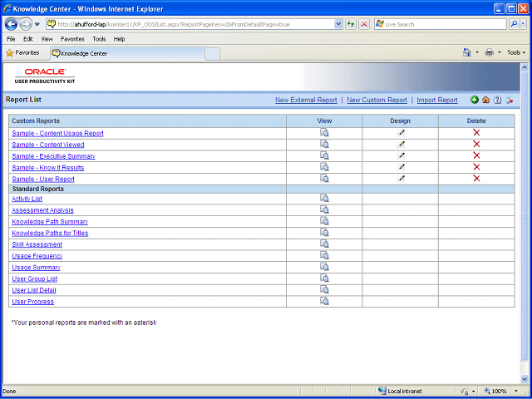Open Design pencil for Sample - Executive Summary
The width and height of the screenshot is (532, 399).
tap(401, 155)
